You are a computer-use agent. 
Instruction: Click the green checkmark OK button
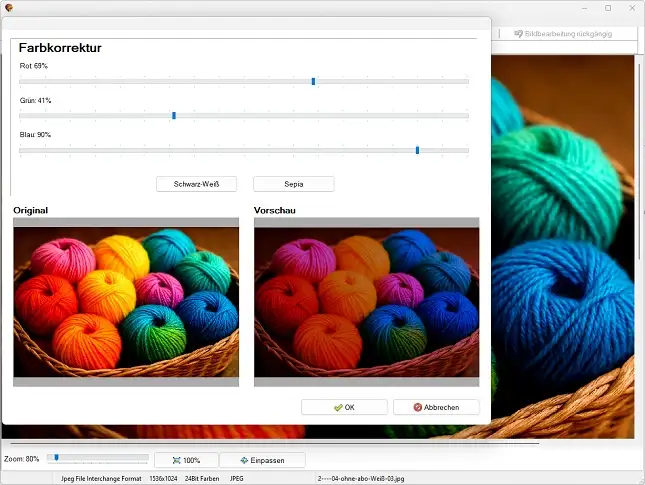pos(344,407)
